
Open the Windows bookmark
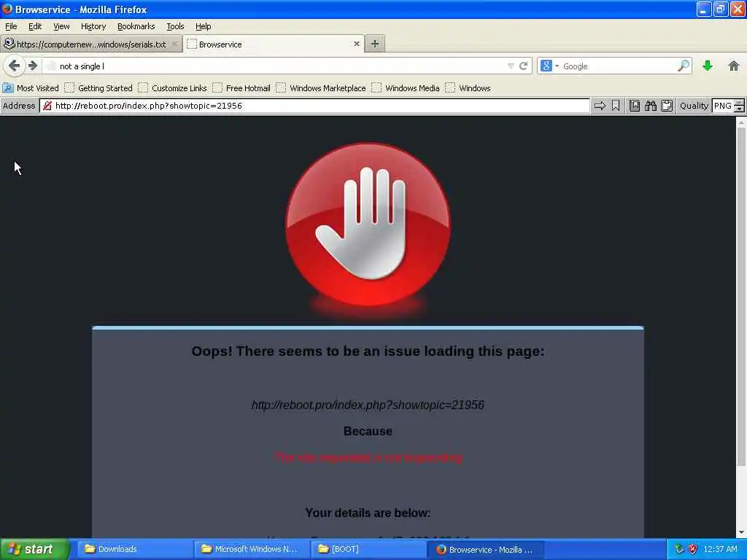(468, 88)
